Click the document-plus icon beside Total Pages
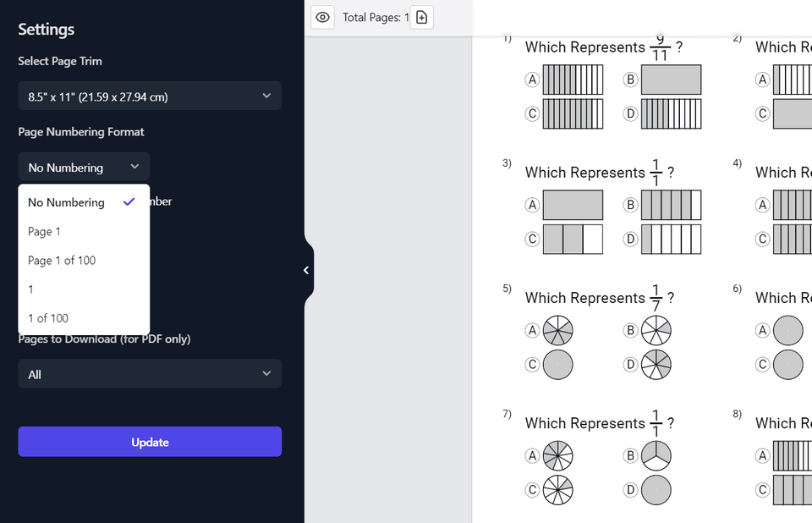 pyautogui.click(x=421, y=17)
